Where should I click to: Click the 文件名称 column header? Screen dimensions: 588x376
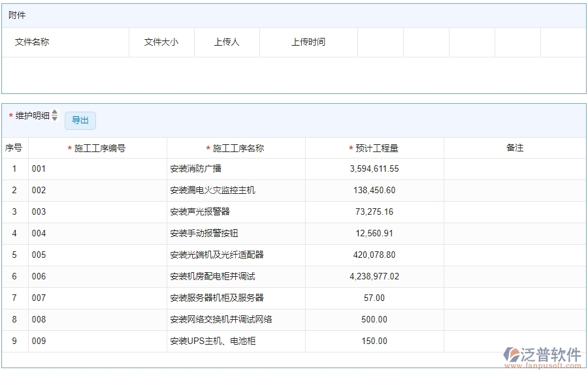[31, 42]
